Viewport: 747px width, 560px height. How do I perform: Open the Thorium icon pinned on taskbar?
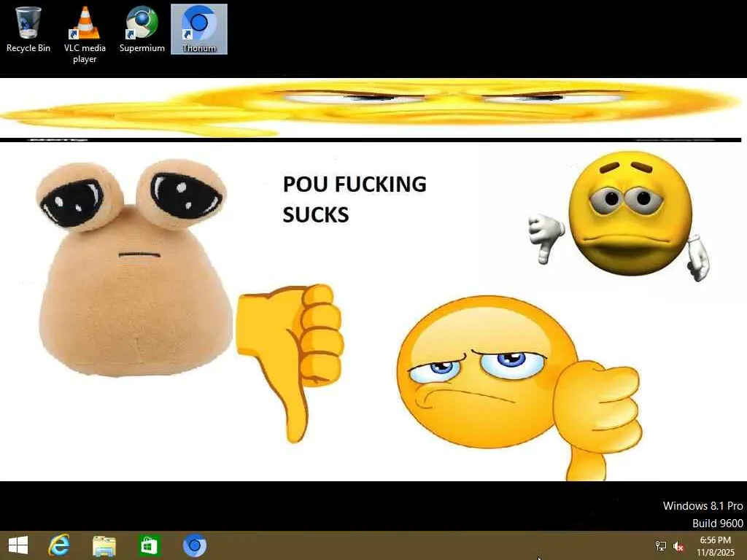tap(195, 545)
